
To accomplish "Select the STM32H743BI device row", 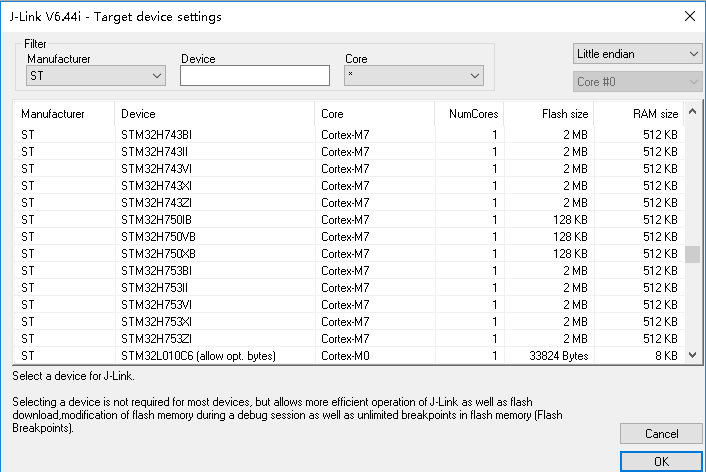I will (x=349, y=135).
